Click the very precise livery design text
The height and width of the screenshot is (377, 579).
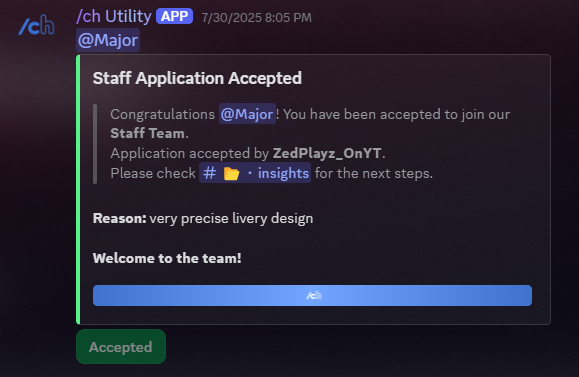pyautogui.click(x=231, y=218)
